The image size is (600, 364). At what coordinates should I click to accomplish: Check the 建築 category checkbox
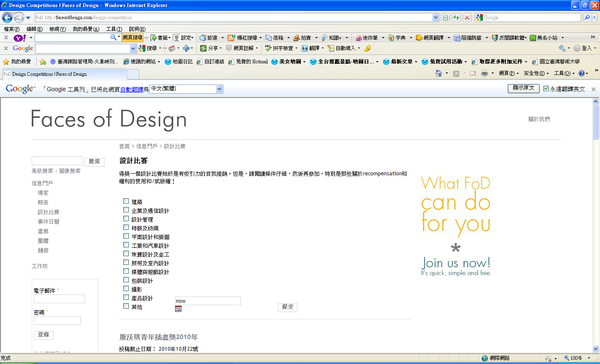click(126, 201)
